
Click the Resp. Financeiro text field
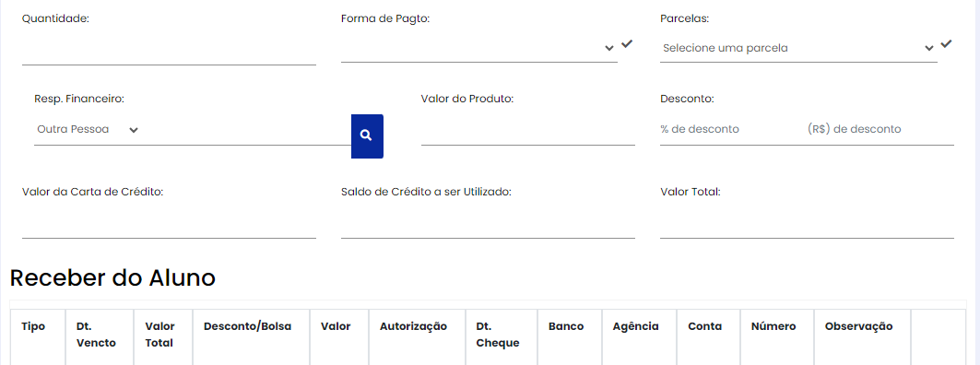tap(247, 130)
